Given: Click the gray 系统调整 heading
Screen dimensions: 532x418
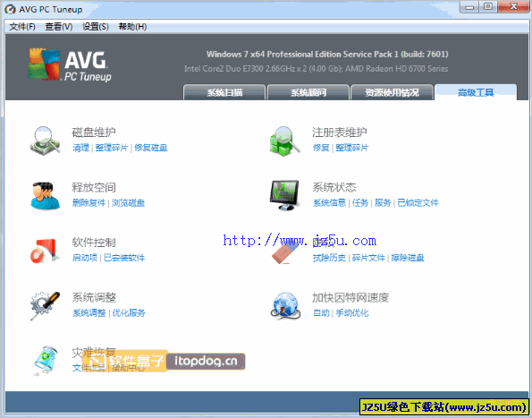Looking at the screenshot, I should pos(94,297).
